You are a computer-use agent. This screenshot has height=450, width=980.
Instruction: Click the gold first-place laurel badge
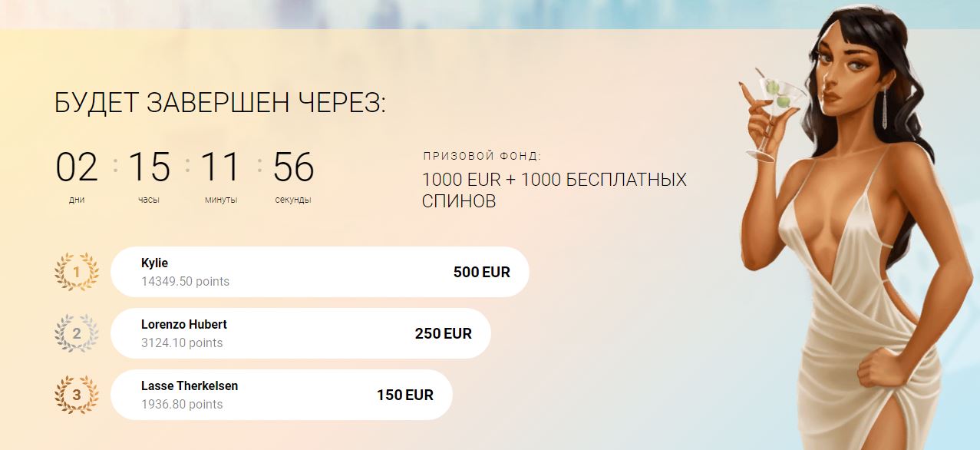click(77, 272)
